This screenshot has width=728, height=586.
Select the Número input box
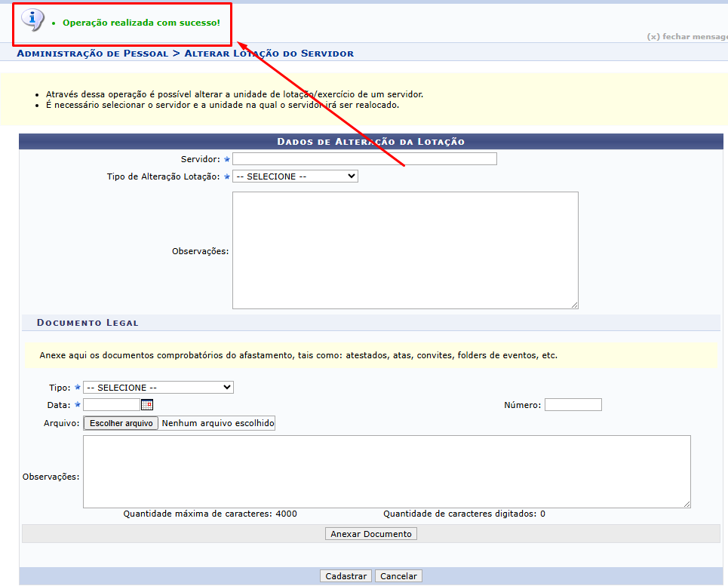click(573, 405)
